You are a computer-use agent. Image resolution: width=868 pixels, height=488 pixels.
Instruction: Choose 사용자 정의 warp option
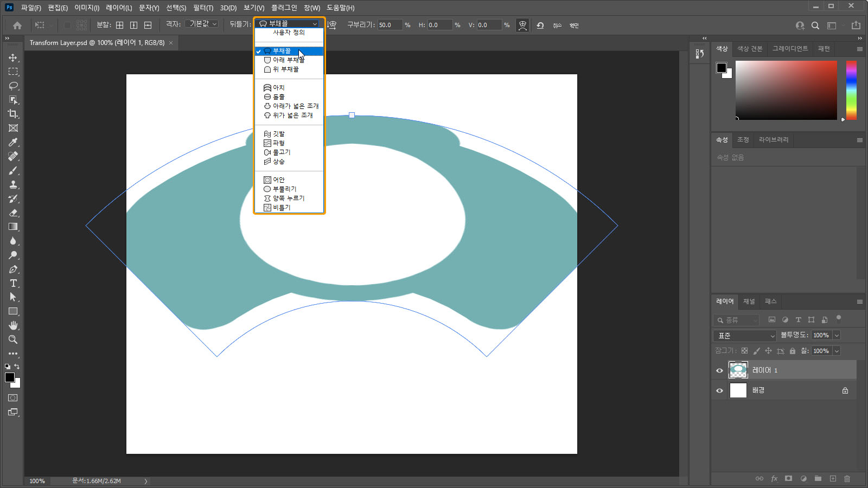coord(289,33)
